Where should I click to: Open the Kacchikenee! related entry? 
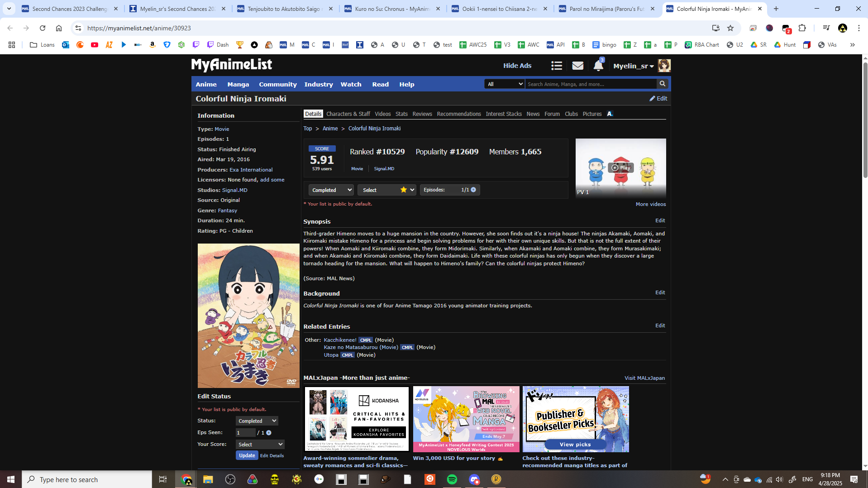(340, 340)
